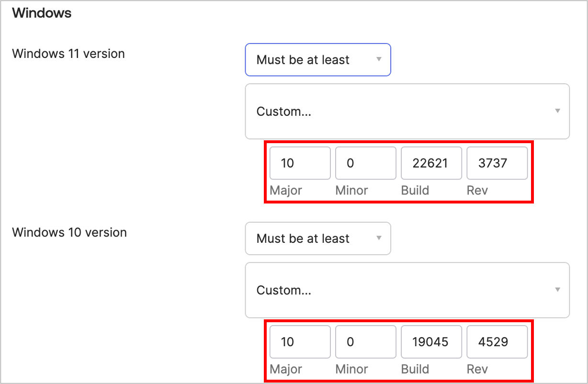588x384 pixels.
Task: Open the Windows 11 "Must be at least" dropdown
Action: coord(318,60)
